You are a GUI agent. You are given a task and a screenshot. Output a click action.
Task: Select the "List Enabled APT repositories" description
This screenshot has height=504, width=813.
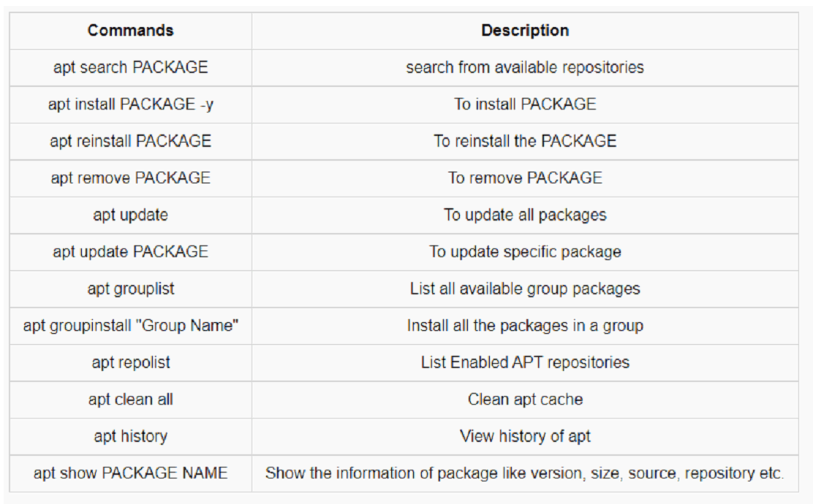pyautogui.click(x=525, y=362)
